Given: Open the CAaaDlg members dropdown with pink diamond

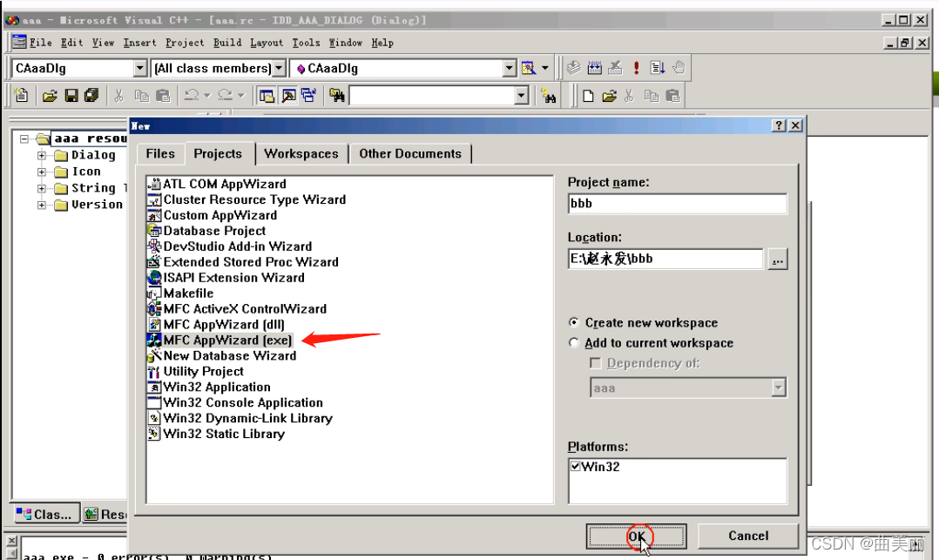Looking at the screenshot, I should (x=509, y=68).
